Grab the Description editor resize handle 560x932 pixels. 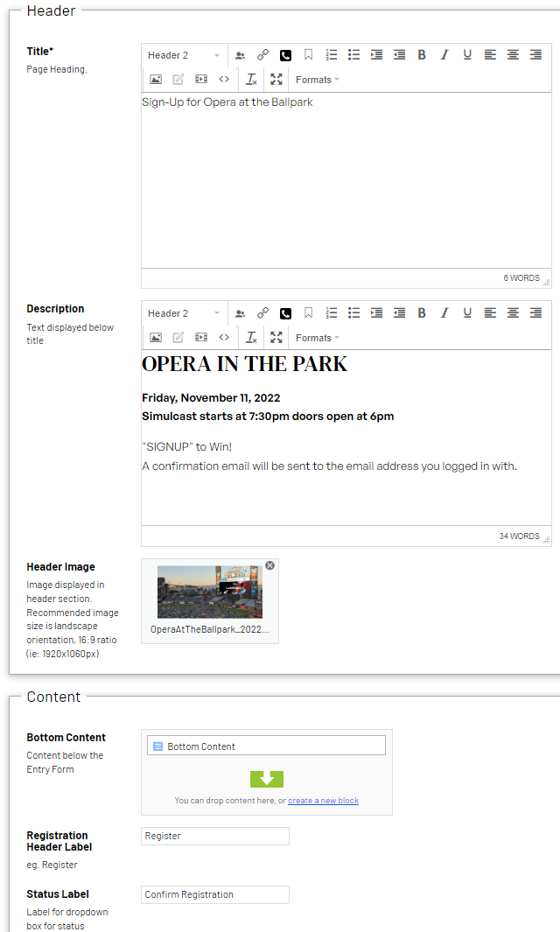click(x=546, y=540)
